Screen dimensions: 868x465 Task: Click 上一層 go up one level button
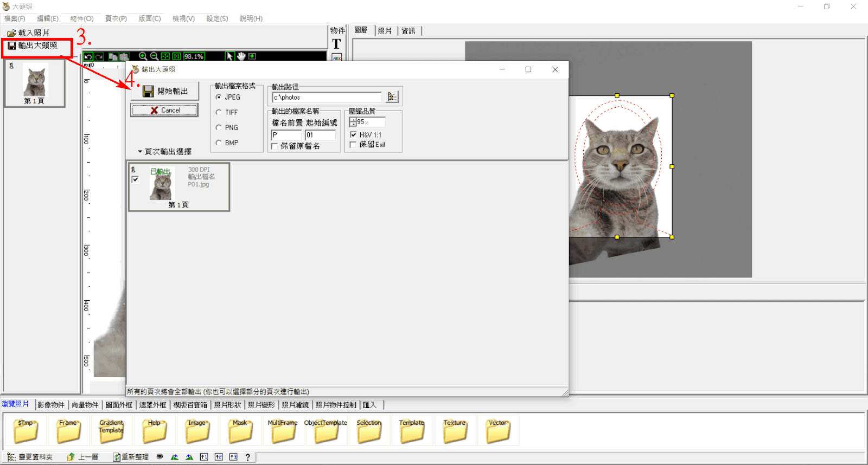coord(82,457)
